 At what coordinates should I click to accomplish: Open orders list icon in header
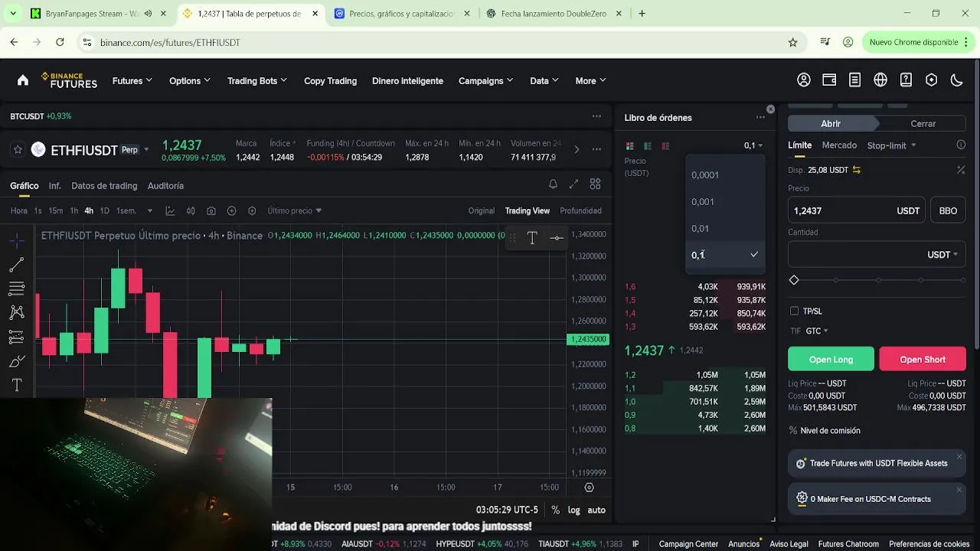pyautogui.click(x=854, y=80)
